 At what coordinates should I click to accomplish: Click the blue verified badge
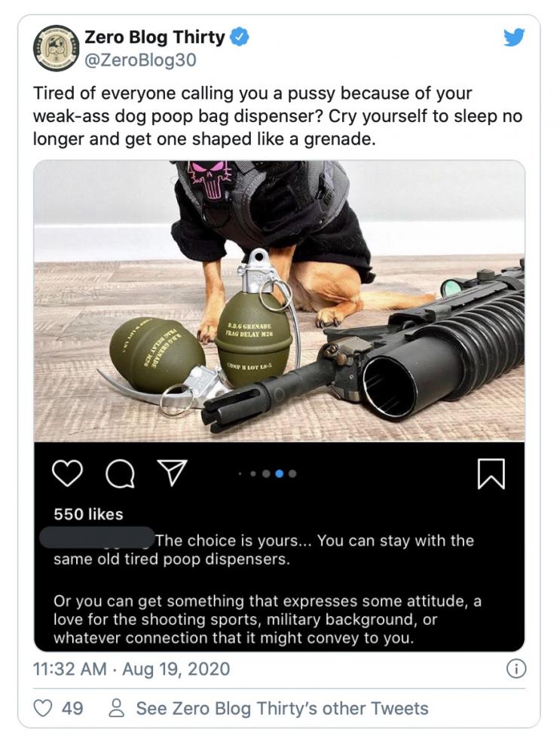click(240, 37)
